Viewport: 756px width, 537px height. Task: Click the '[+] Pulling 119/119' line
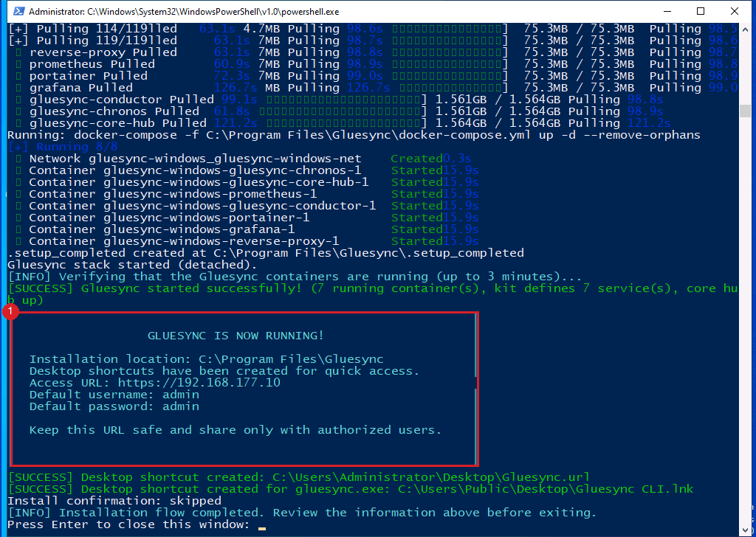373,41
